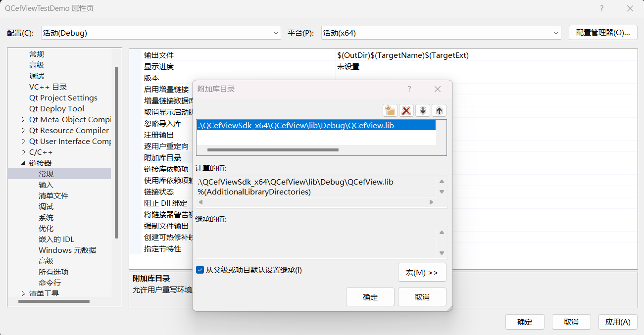Select 命令行 under 链接器
This screenshot has width=644, height=335.
50,283
